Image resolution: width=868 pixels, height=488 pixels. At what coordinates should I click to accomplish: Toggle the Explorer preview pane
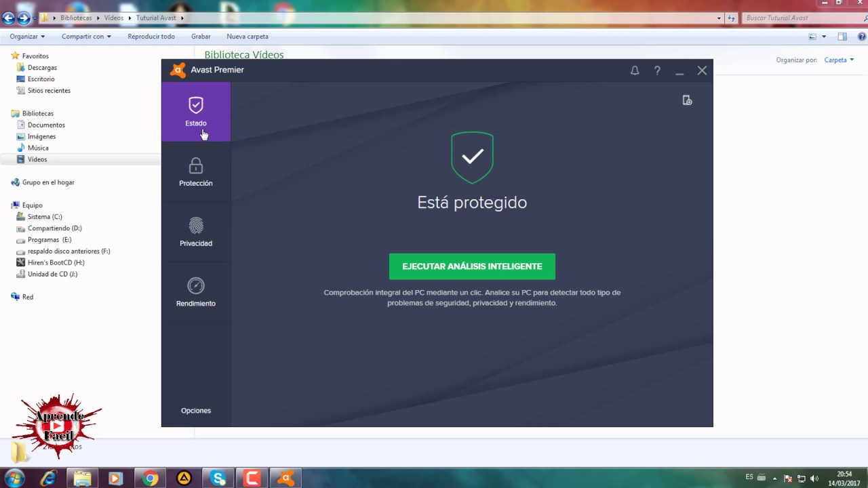coord(842,37)
